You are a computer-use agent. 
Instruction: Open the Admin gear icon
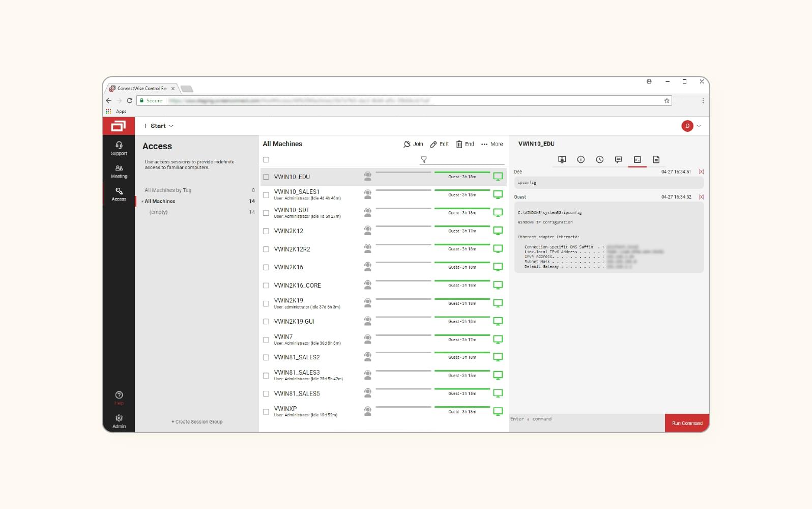pyautogui.click(x=119, y=418)
